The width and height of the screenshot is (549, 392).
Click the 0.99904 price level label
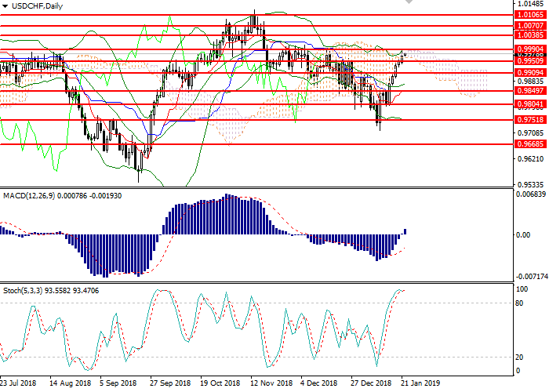click(x=529, y=49)
